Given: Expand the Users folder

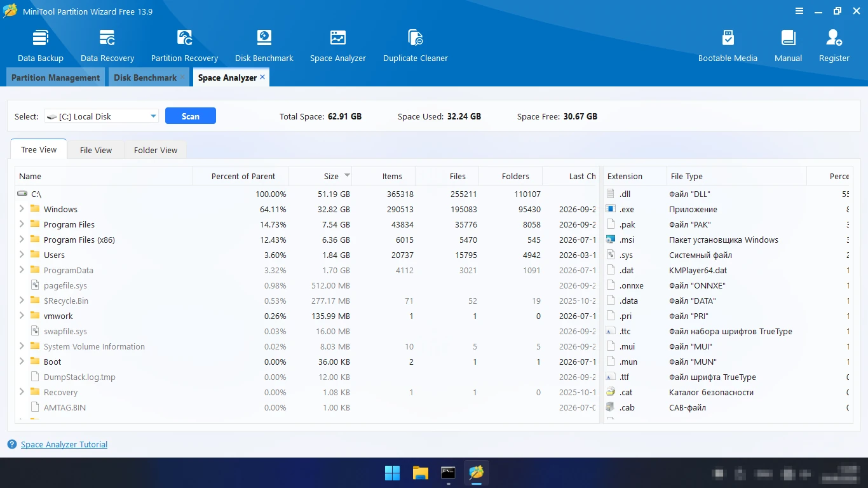Looking at the screenshot, I should pyautogui.click(x=22, y=254).
